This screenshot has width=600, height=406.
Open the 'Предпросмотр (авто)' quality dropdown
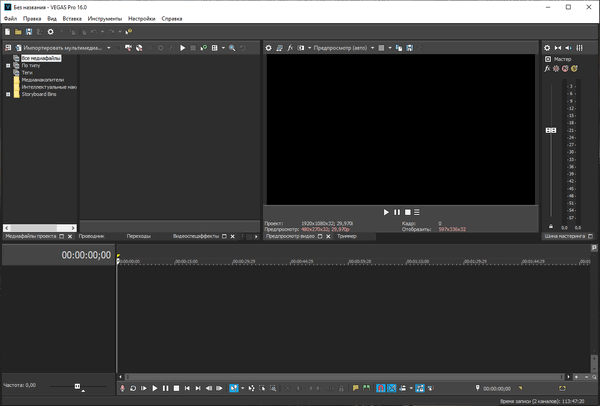[x=343, y=47]
